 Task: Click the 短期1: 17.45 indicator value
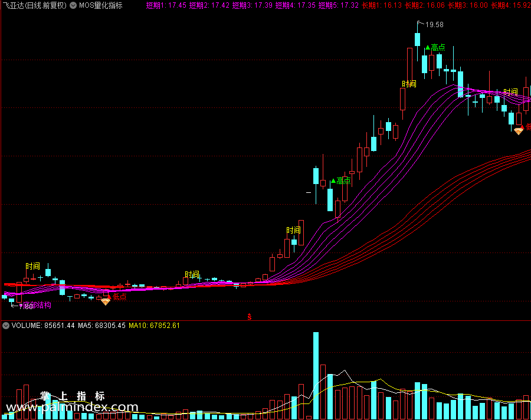coord(166,5)
